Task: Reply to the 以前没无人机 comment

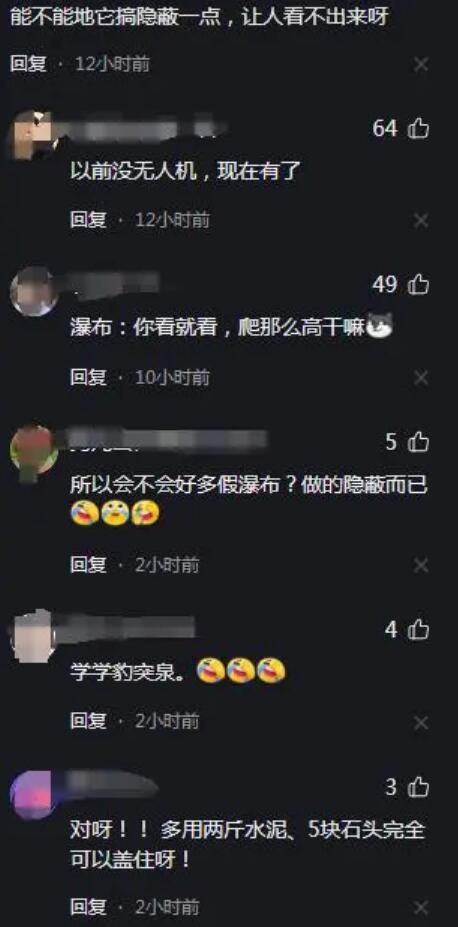Action: click(88, 221)
